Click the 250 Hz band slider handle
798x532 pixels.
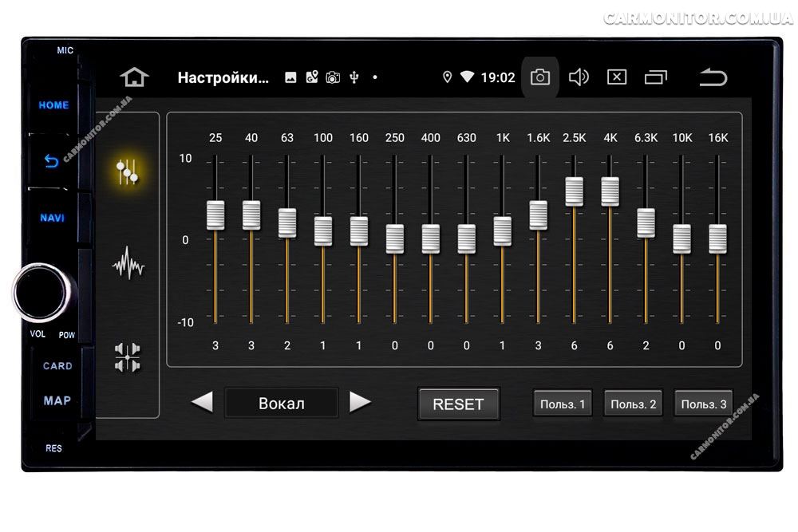[x=395, y=238]
